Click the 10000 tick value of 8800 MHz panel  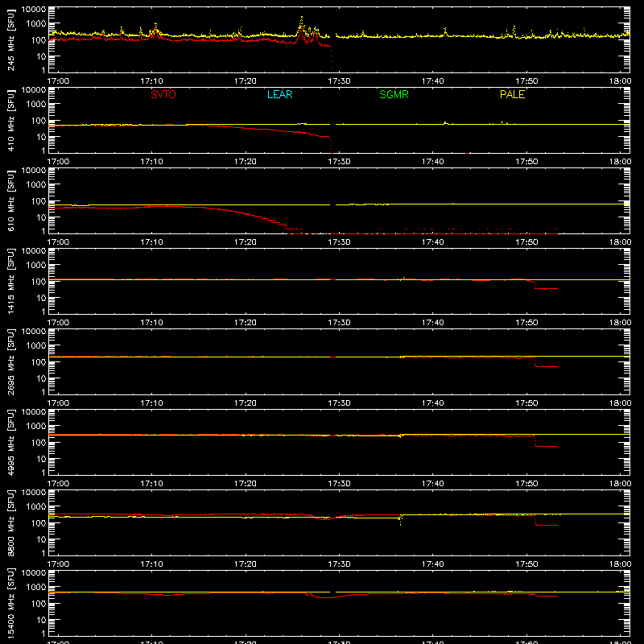[x=34, y=493]
